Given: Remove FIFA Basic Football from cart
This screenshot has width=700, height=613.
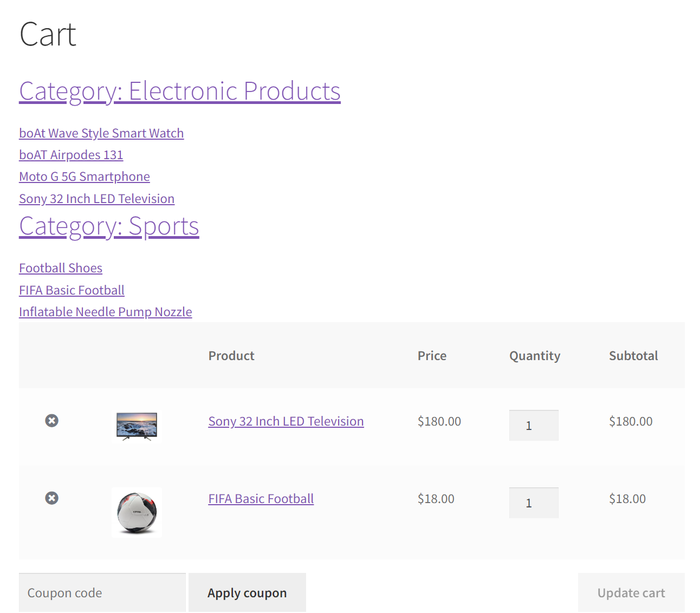Looking at the screenshot, I should 51,498.
